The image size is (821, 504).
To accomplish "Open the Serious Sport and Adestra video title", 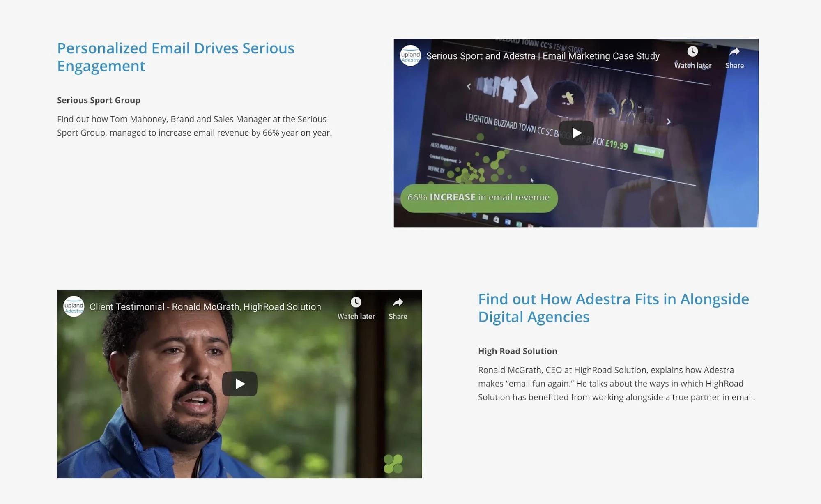I will coord(543,56).
